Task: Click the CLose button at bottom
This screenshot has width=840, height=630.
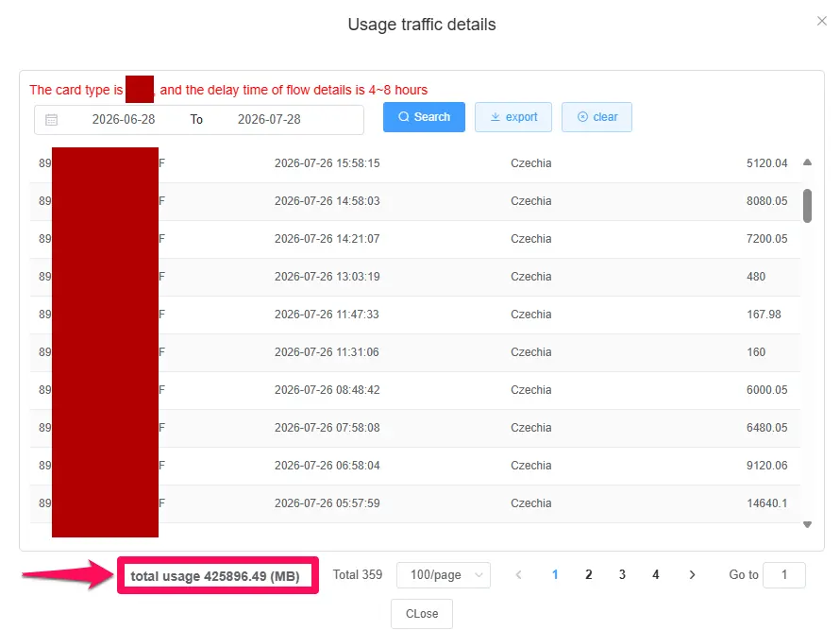Action: pyautogui.click(x=422, y=613)
